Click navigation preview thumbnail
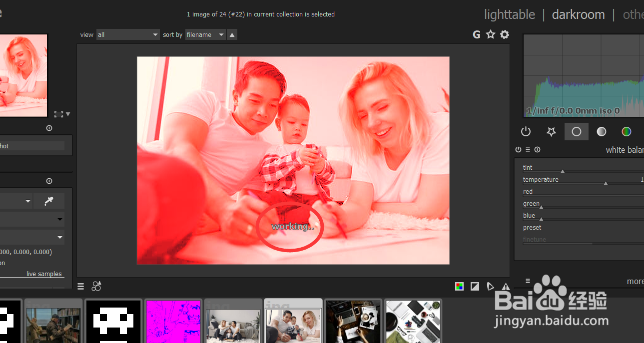 pyautogui.click(x=23, y=75)
